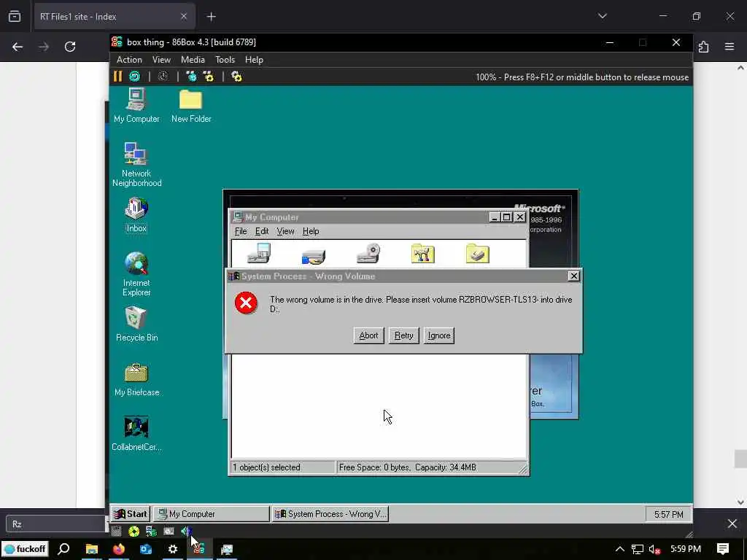Click the Ctrl+Alt+Del toolbar icon
The image size is (747, 560).
[x=191, y=76]
